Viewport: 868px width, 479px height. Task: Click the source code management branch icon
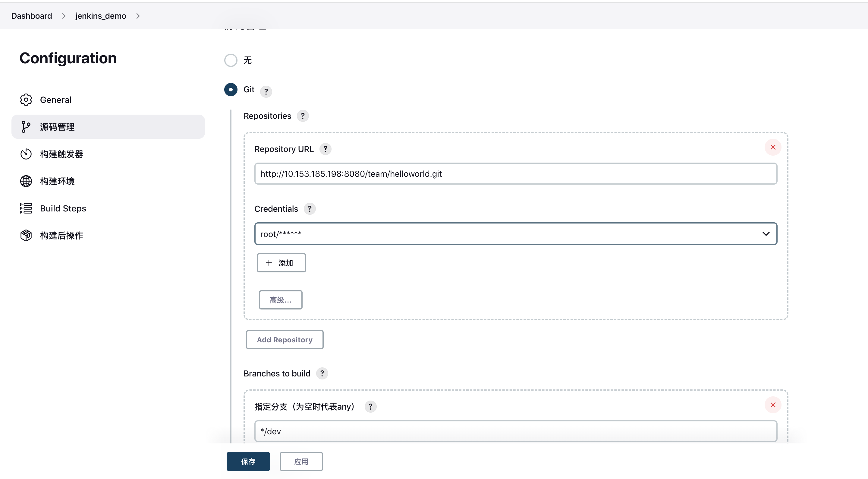pos(26,127)
